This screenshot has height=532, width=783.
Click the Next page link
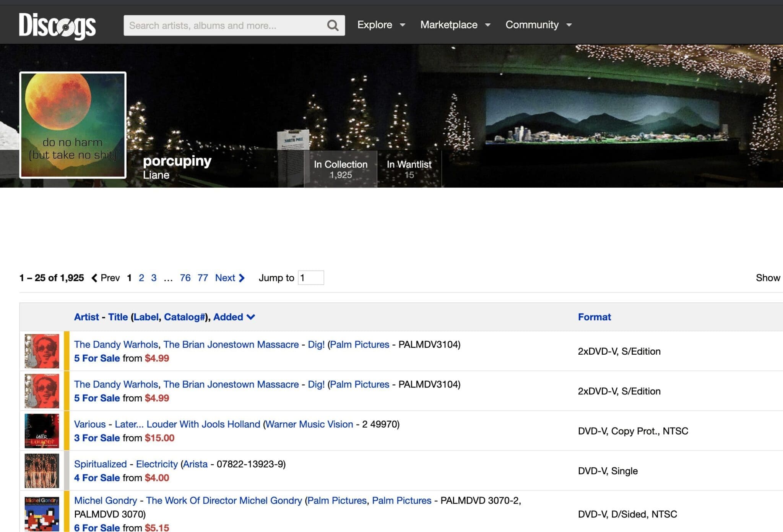tap(230, 278)
